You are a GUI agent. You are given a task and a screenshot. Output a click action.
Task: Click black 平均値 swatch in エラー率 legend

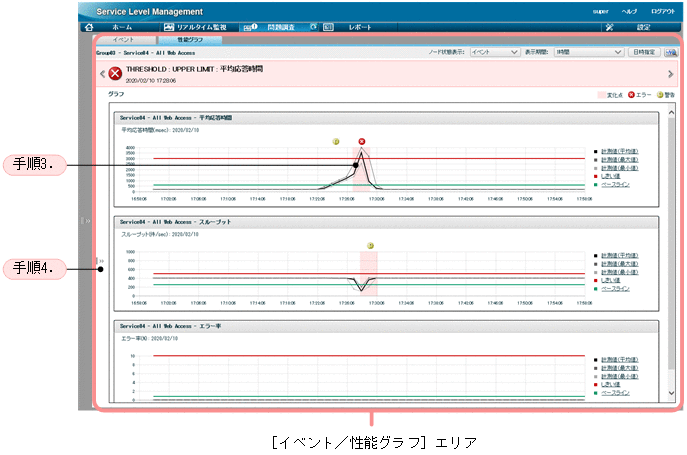[x=595, y=360]
